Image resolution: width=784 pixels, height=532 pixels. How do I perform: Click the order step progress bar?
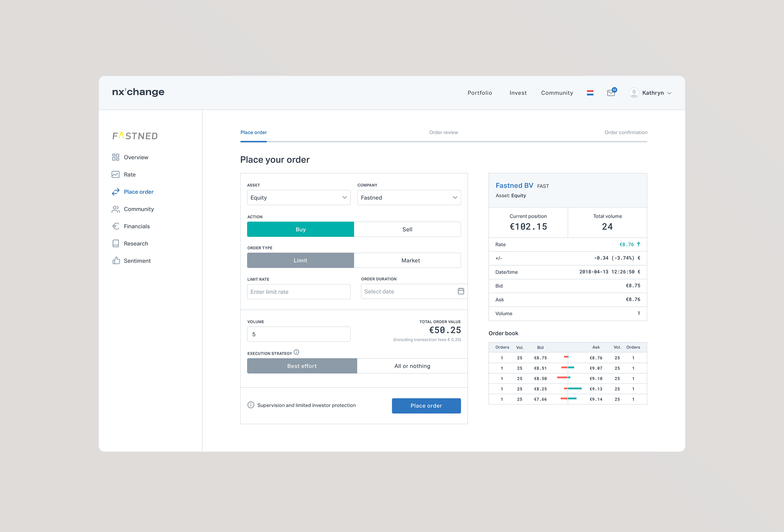(x=444, y=142)
